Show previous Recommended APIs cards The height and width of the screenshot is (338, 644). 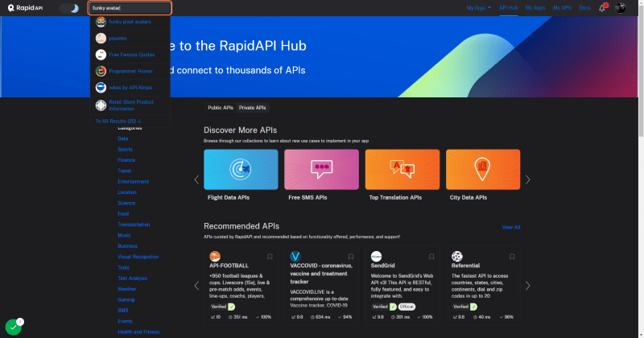coord(196,286)
